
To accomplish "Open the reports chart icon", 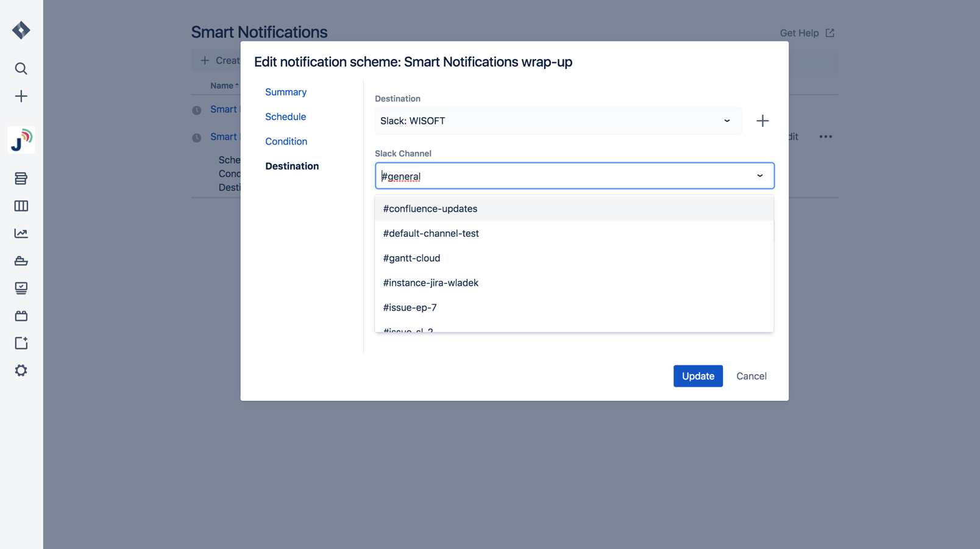I will pyautogui.click(x=21, y=234).
